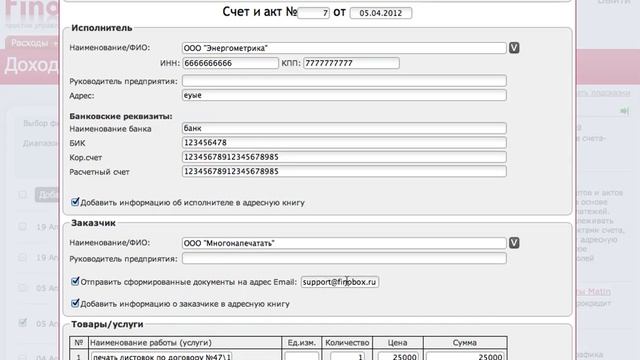Image resolution: width=640 pixels, height=360 pixels.
Task: Toggle adding executor info to address book
Action: (x=75, y=202)
